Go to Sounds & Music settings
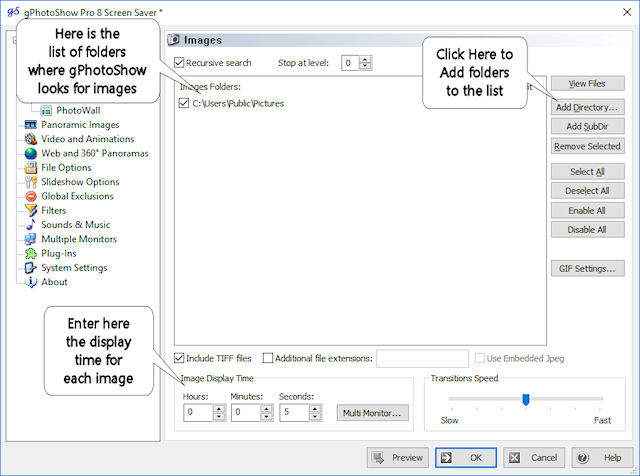The image size is (640, 476). coord(76,225)
